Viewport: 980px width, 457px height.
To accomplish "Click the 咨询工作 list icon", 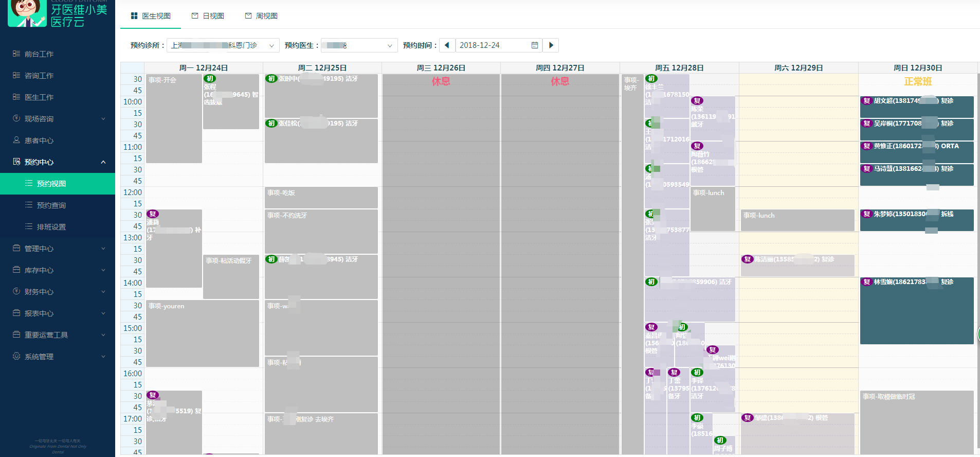I will (16, 75).
